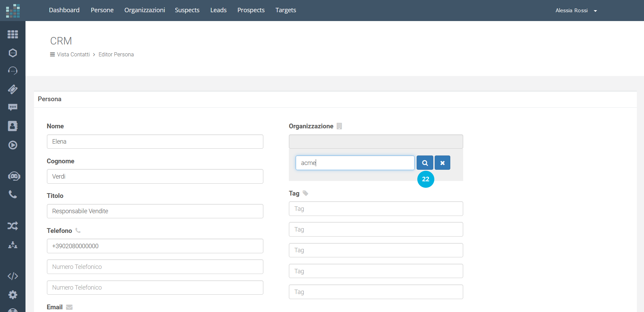Click the disabled Organizzazione display field

pos(376,142)
